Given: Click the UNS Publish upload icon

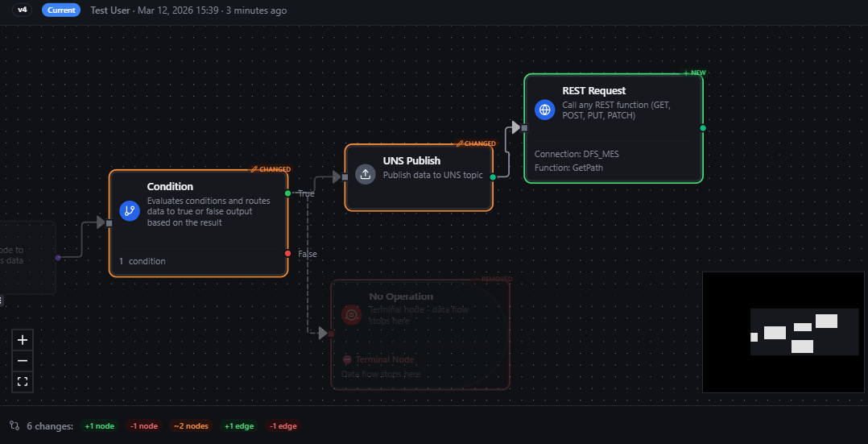Looking at the screenshot, I should pyautogui.click(x=366, y=175).
